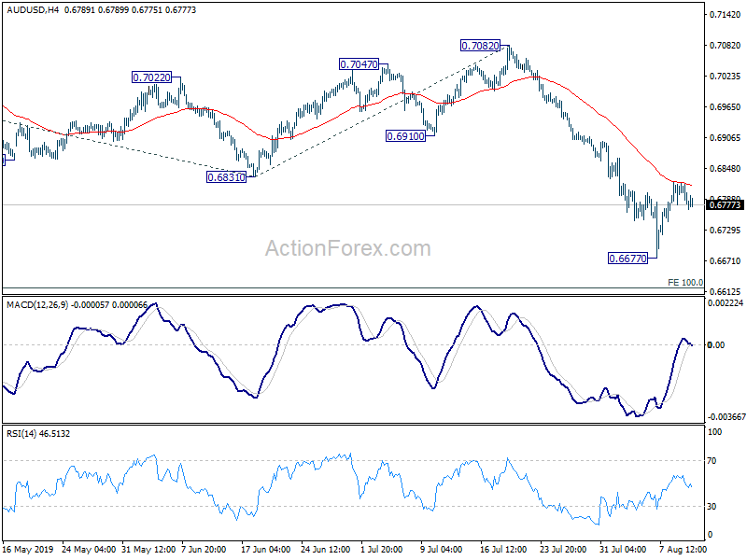The height and width of the screenshot is (560, 747).
Task: Click the RSI 30 level label
Action: coord(712,507)
